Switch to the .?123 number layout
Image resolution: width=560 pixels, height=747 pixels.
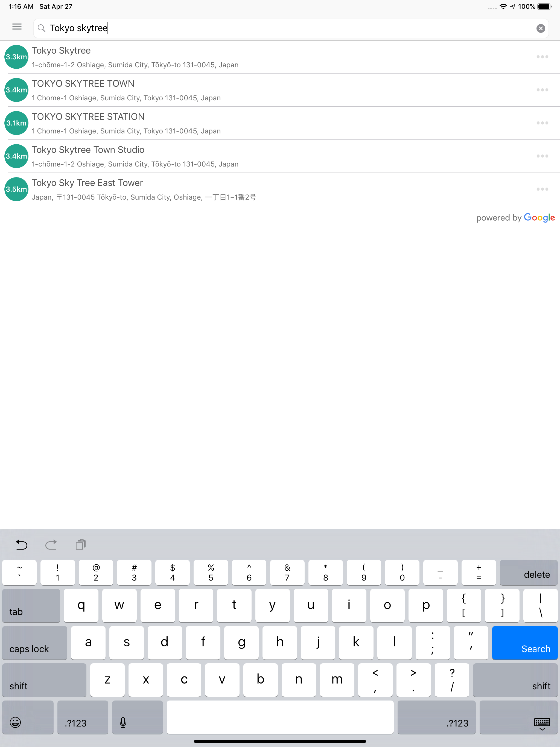pos(83,718)
